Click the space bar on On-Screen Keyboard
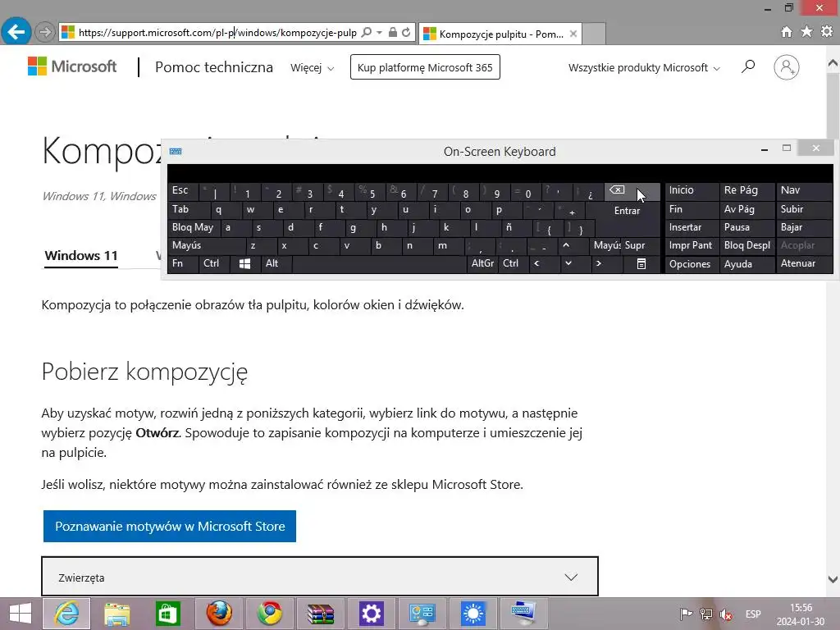 tap(380, 263)
